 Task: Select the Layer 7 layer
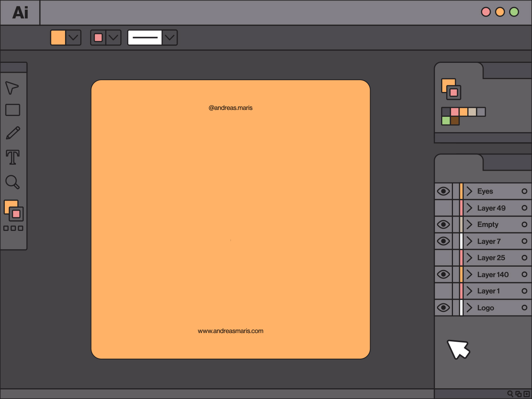[x=491, y=241]
